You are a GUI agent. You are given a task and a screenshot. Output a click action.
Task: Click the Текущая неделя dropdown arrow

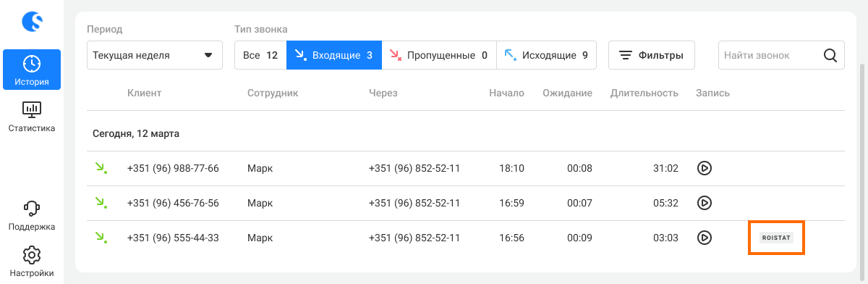coord(208,55)
